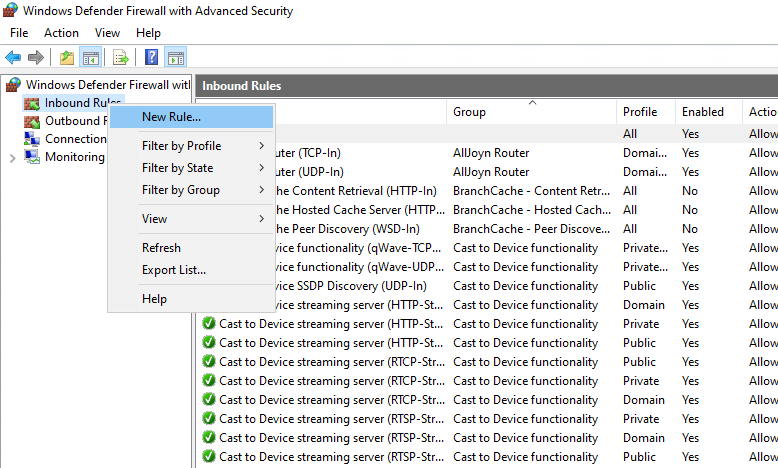Toggle the Show/Hide Console Tree icon

[91, 58]
